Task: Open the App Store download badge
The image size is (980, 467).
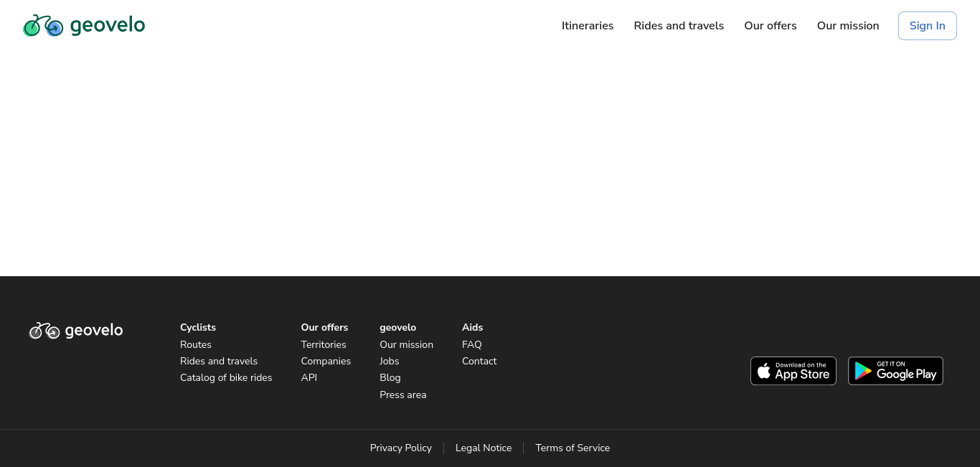Action: coord(793,371)
